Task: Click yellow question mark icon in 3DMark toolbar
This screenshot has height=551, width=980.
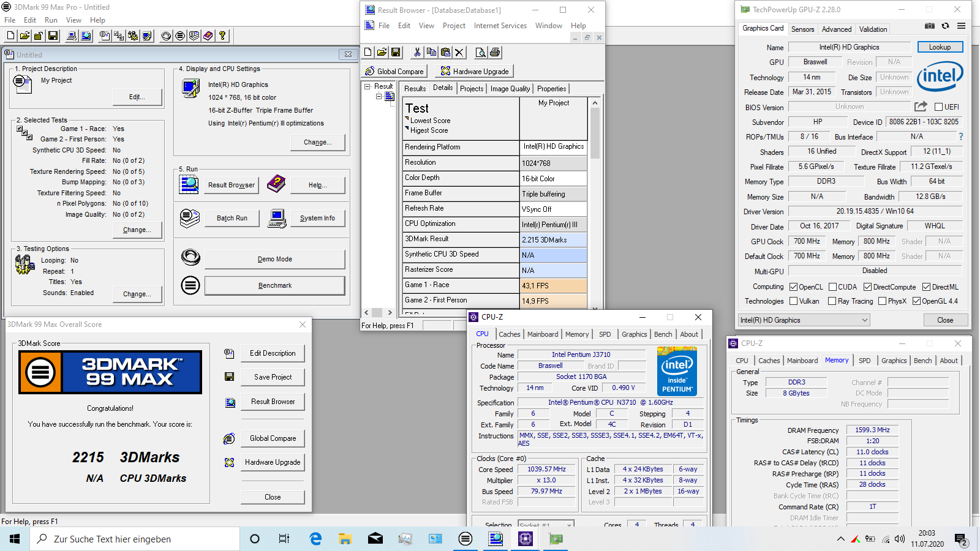Action: [222, 36]
